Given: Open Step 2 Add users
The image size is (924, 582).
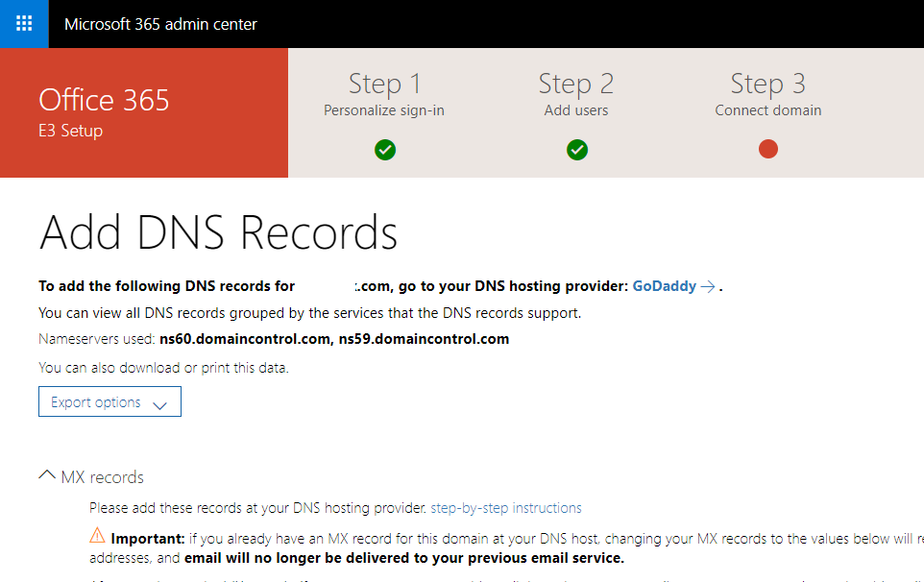Looking at the screenshot, I should click(575, 93).
